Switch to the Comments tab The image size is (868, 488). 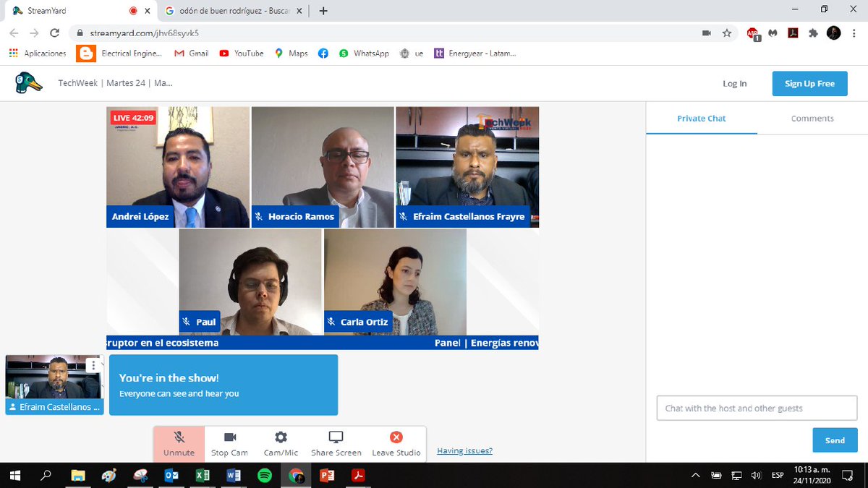click(812, 119)
